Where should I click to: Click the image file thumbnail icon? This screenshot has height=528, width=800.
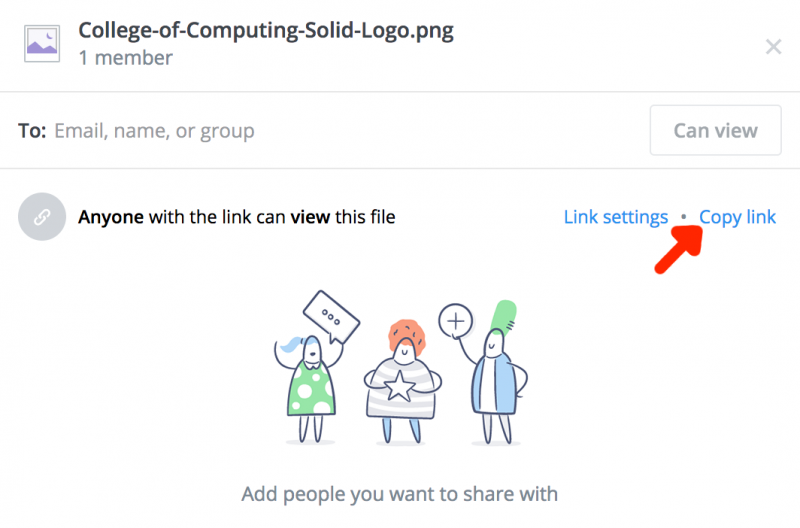point(42,43)
